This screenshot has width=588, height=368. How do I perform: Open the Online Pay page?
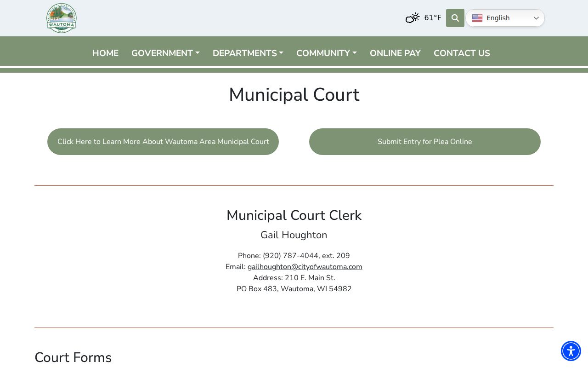coord(395,53)
